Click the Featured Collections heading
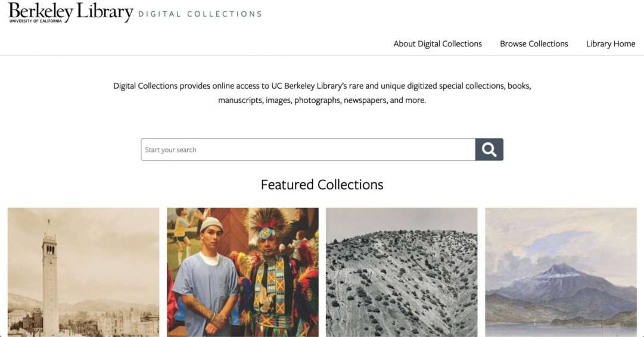The image size is (644, 337). coord(322,185)
